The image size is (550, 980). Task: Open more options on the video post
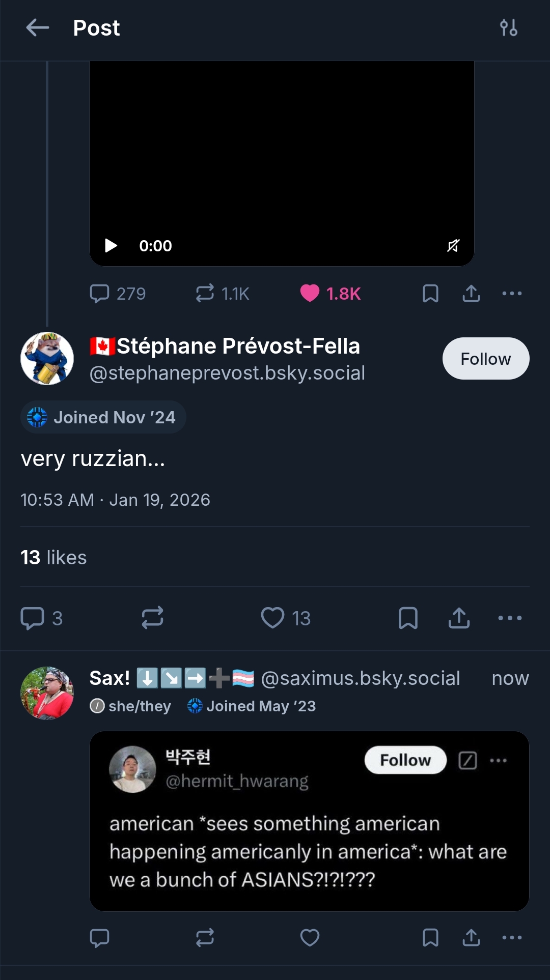(x=512, y=294)
